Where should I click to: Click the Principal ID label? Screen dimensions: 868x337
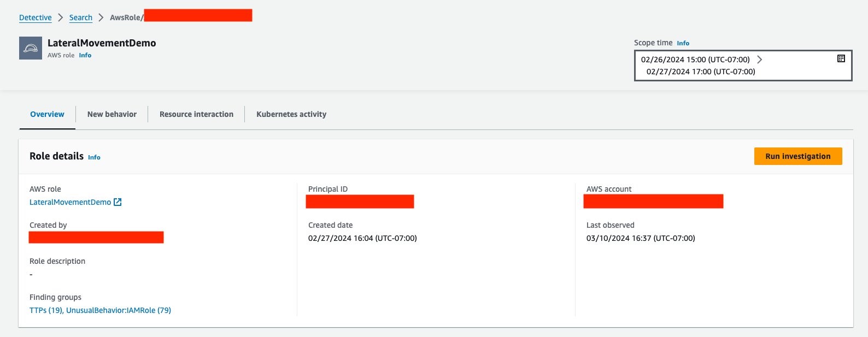pos(328,189)
